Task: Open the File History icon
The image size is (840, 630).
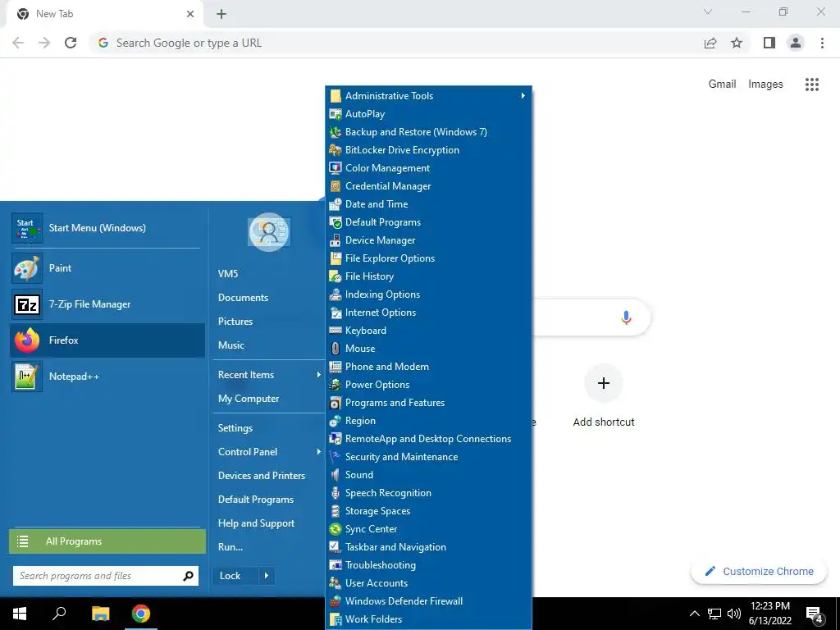Action: 336,276
